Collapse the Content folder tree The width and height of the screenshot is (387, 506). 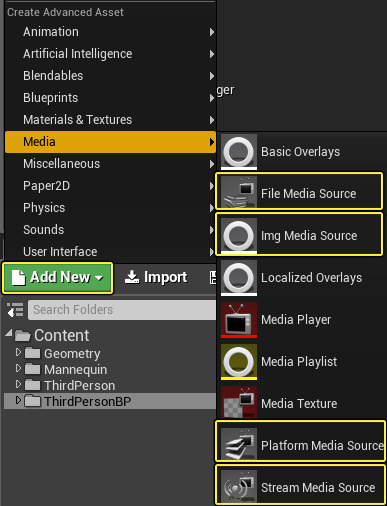[x=9, y=333]
